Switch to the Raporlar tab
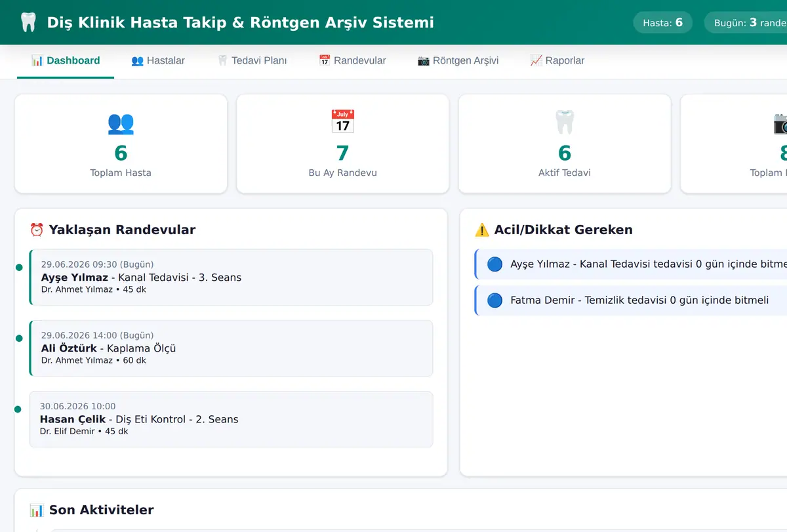The height and width of the screenshot is (532, 787). click(x=557, y=61)
